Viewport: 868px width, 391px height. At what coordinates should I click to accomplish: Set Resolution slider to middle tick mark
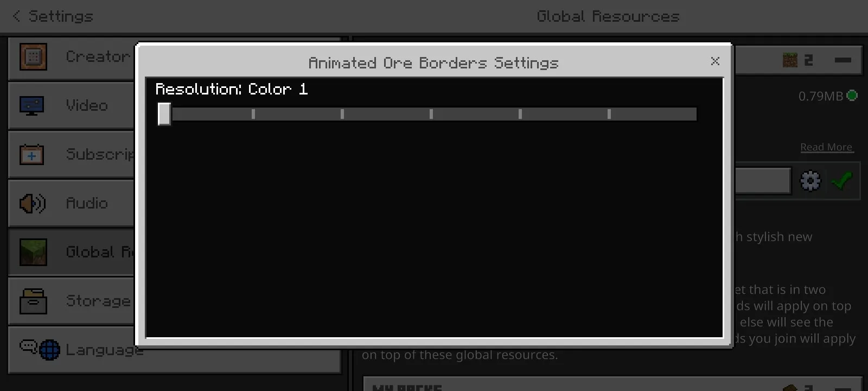[431, 114]
